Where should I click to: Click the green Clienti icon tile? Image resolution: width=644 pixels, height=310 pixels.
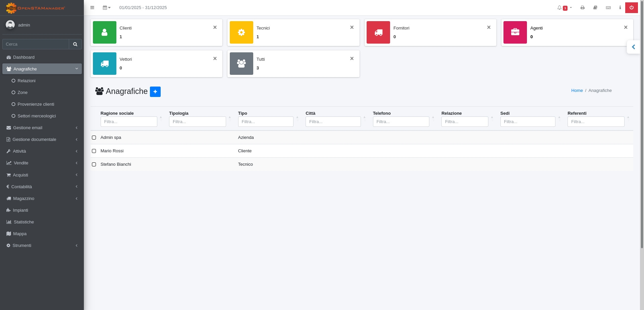pos(105,33)
